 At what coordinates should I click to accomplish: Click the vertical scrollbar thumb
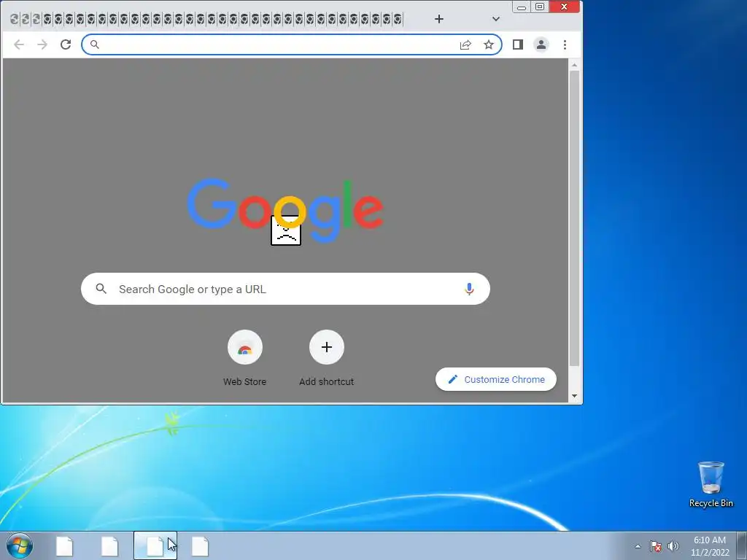tap(575, 219)
